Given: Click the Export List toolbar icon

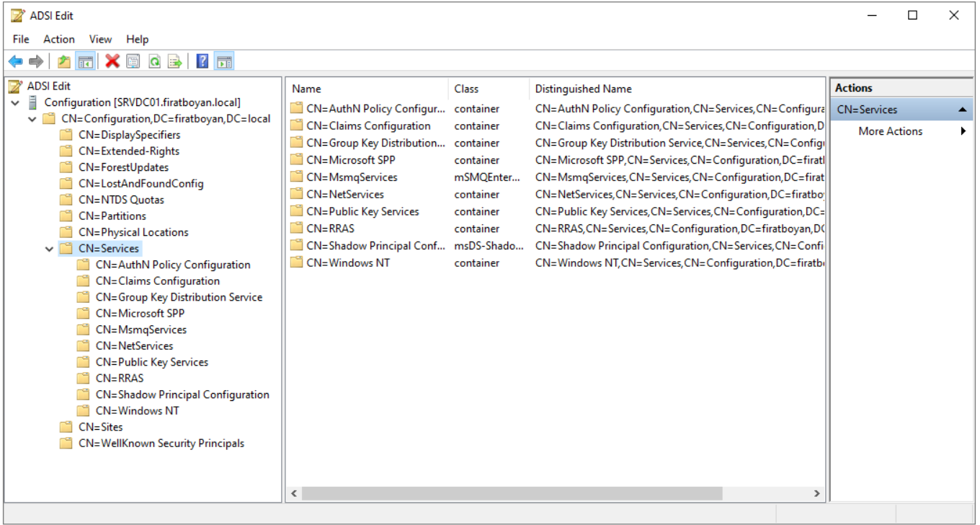Looking at the screenshot, I should 175,61.
